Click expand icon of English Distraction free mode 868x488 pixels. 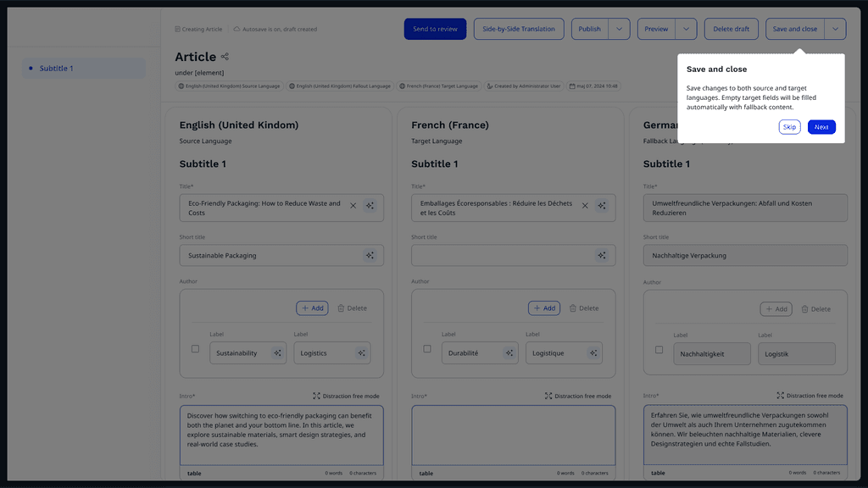[317, 396]
